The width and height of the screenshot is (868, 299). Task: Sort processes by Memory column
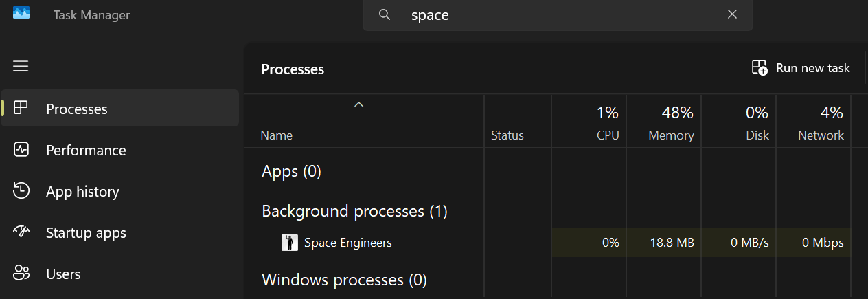click(x=670, y=135)
